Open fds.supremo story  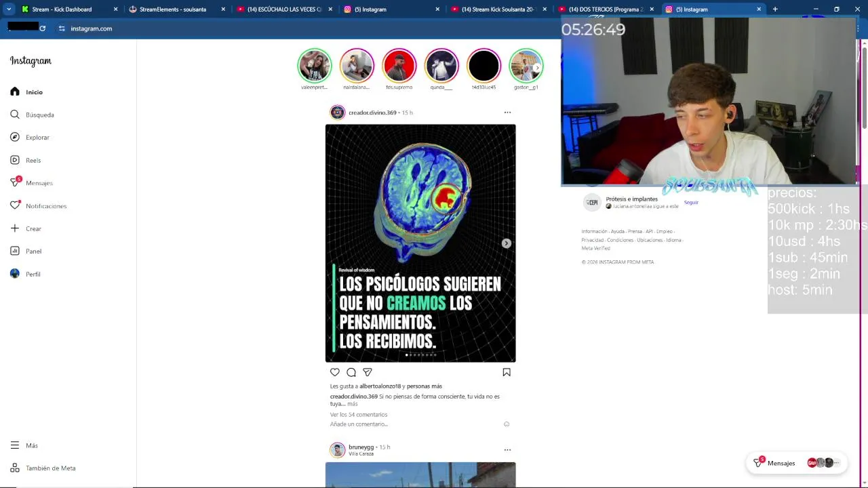(x=399, y=66)
